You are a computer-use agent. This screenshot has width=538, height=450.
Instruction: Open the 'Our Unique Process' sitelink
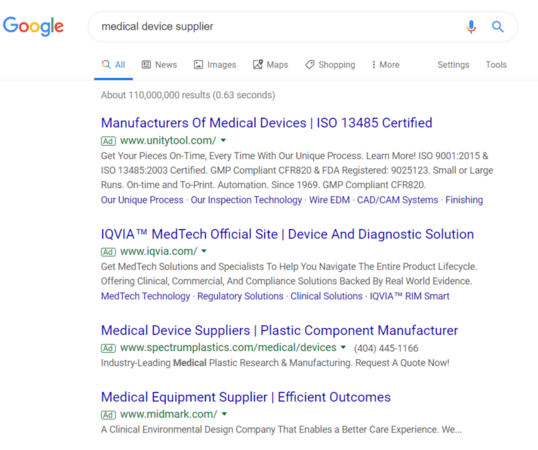[x=142, y=200]
